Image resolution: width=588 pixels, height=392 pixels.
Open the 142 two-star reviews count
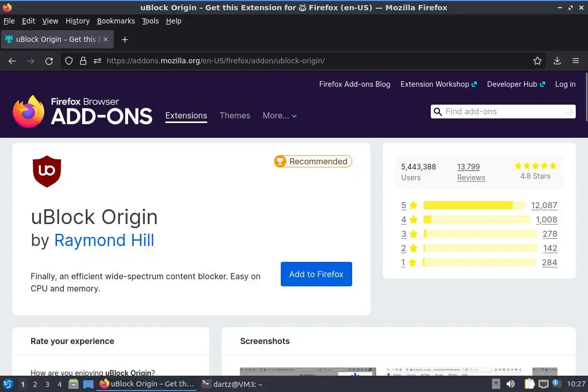point(550,248)
